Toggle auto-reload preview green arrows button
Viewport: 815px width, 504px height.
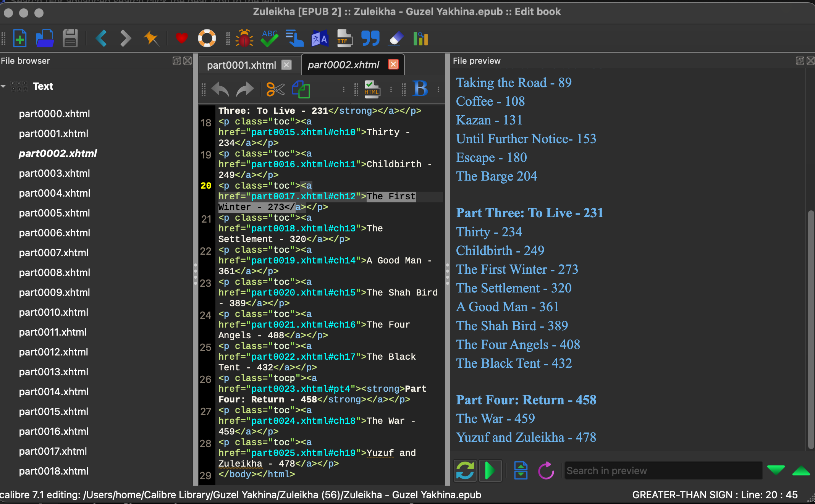click(x=465, y=470)
